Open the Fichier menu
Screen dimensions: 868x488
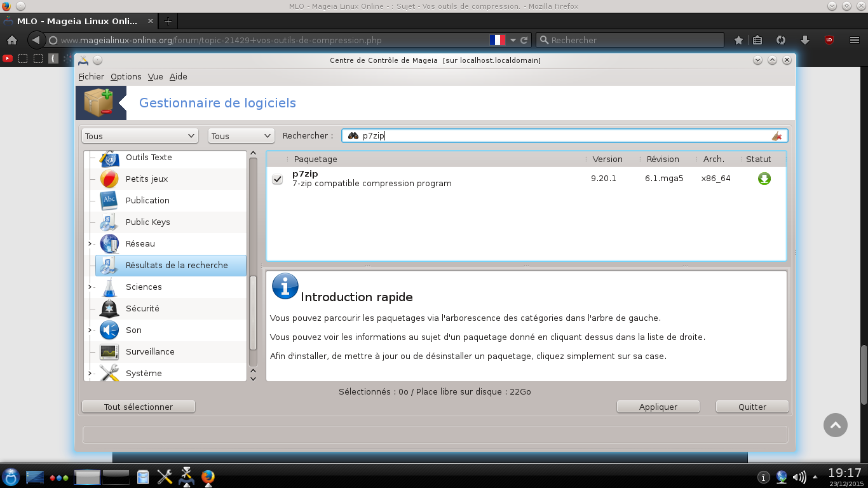point(92,76)
